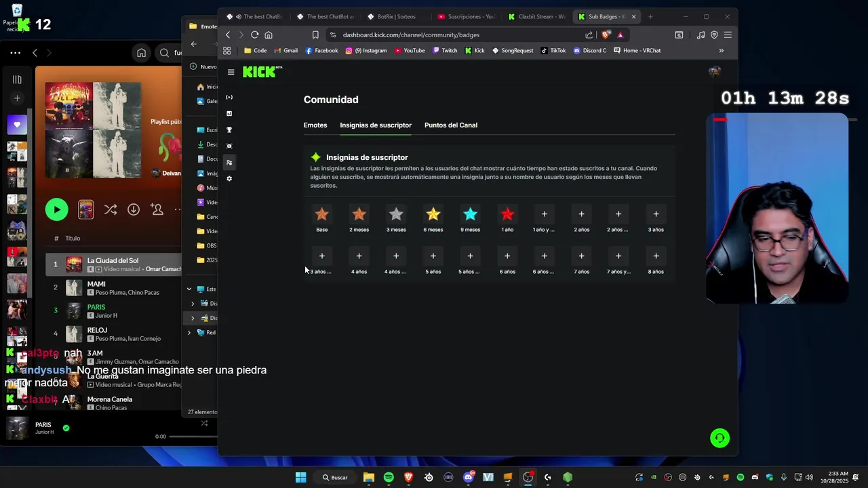Switch to Claxbit Stream browser tab
The image size is (868, 488).
point(537,16)
